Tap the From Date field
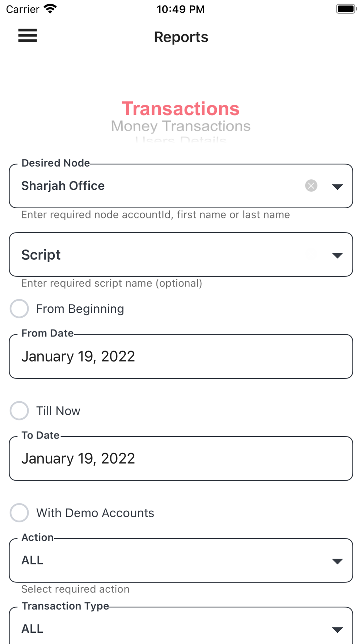Screen dimensions: 362x644 [x=181, y=356]
